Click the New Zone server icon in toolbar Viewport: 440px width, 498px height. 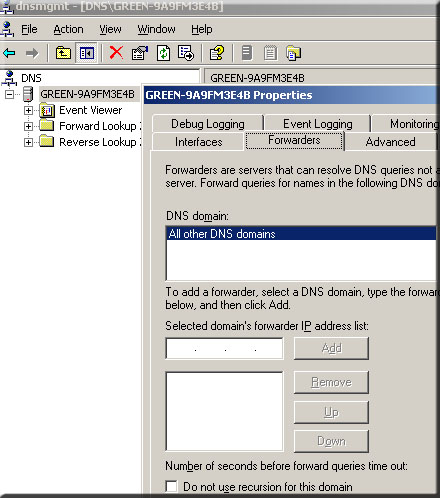[247, 53]
